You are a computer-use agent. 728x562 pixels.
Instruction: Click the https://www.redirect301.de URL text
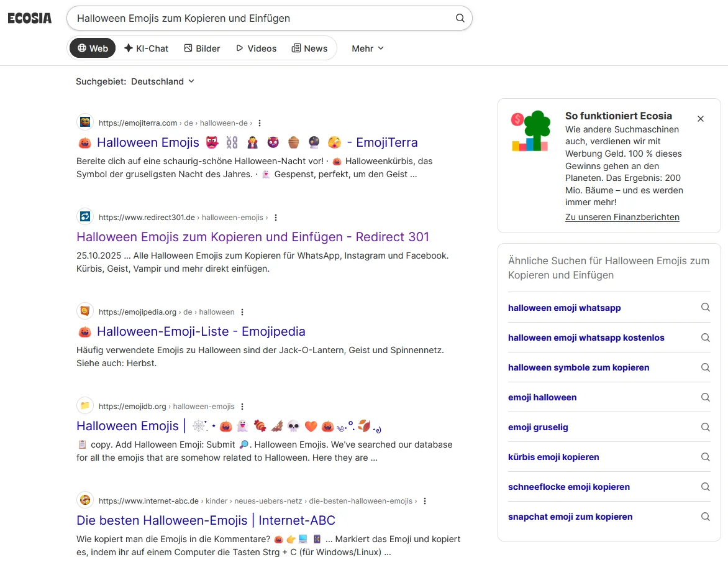147,217
